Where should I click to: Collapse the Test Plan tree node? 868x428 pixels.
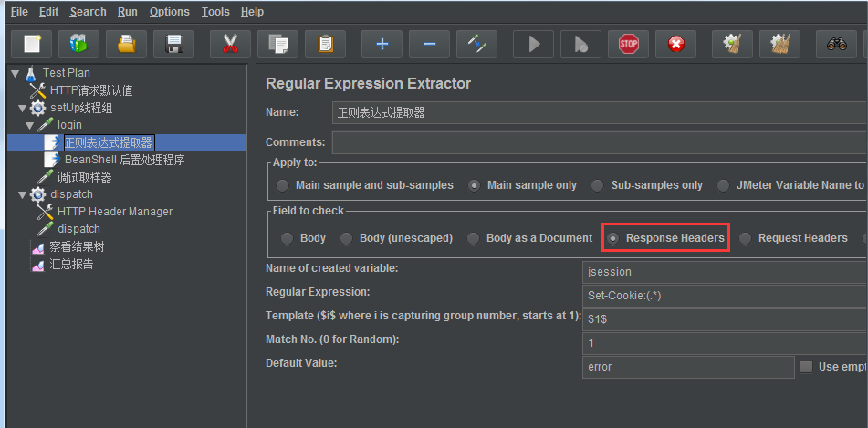coord(15,73)
